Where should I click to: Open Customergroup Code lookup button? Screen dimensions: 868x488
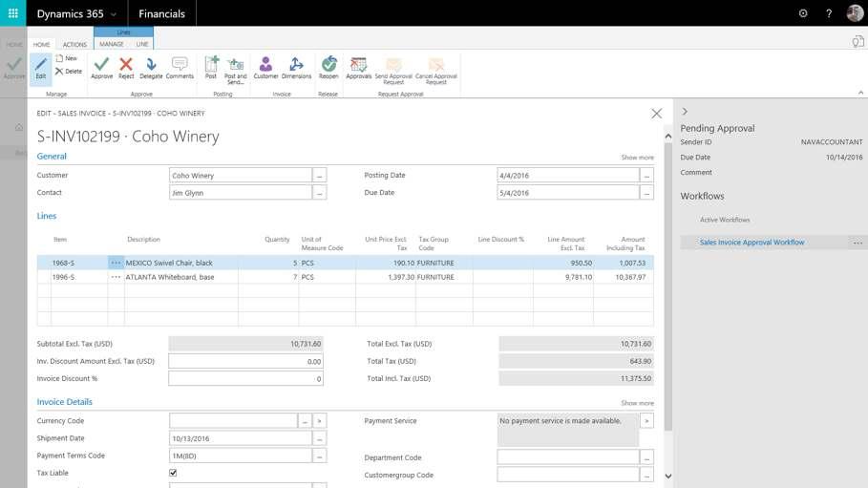(646, 475)
